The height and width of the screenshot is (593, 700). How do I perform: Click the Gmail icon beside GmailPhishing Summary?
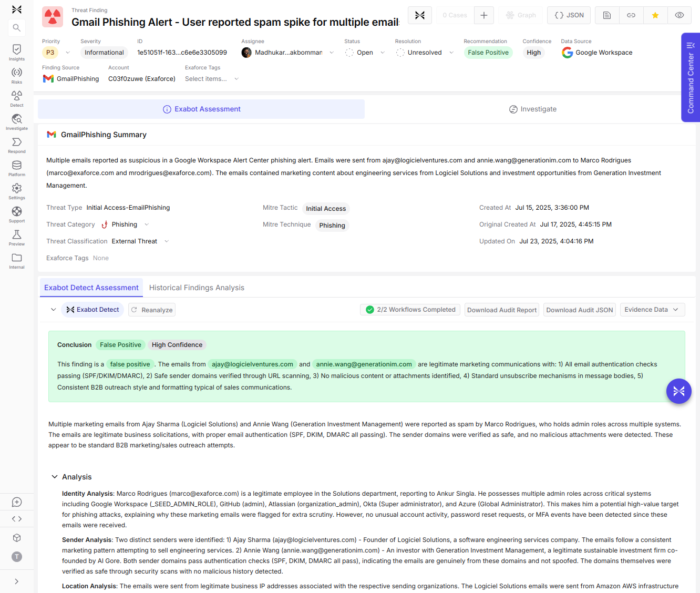(52, 135)
